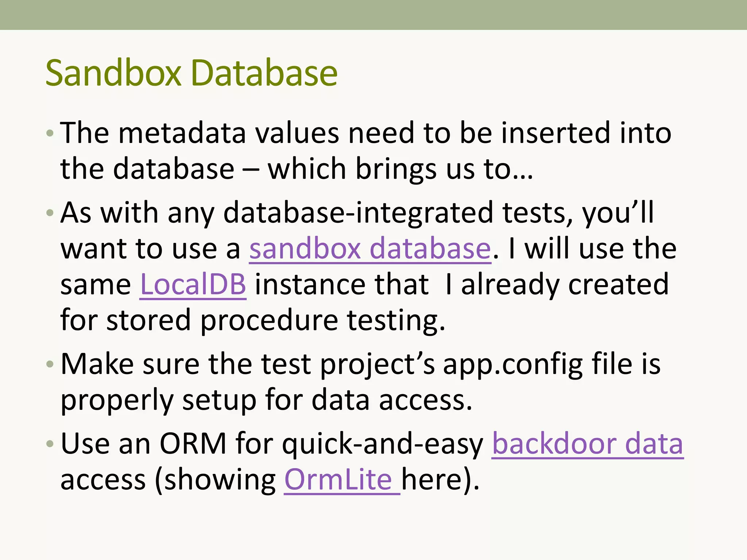The image size is (747, 560).
Task: Open the "sandbox database" hyperlink
Action: click(x=370, y=249)
